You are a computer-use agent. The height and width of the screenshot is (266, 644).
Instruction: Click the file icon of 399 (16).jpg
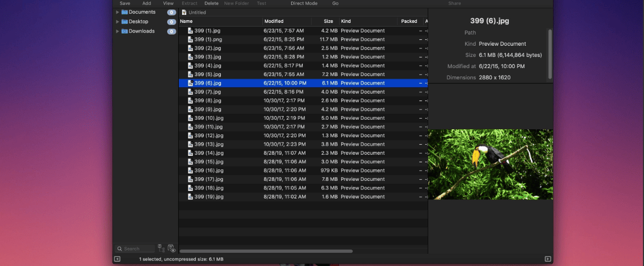[x=190, y=170]
